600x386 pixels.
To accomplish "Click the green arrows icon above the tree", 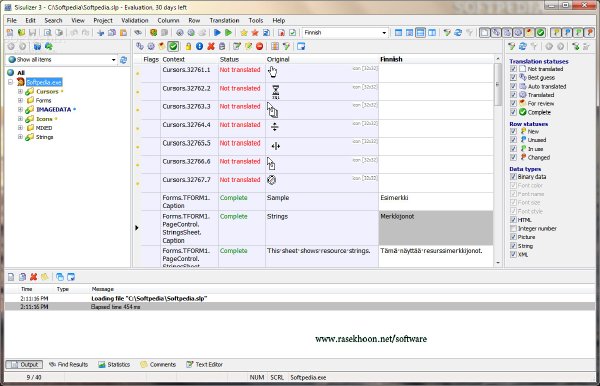I will [x=49, y=47].
